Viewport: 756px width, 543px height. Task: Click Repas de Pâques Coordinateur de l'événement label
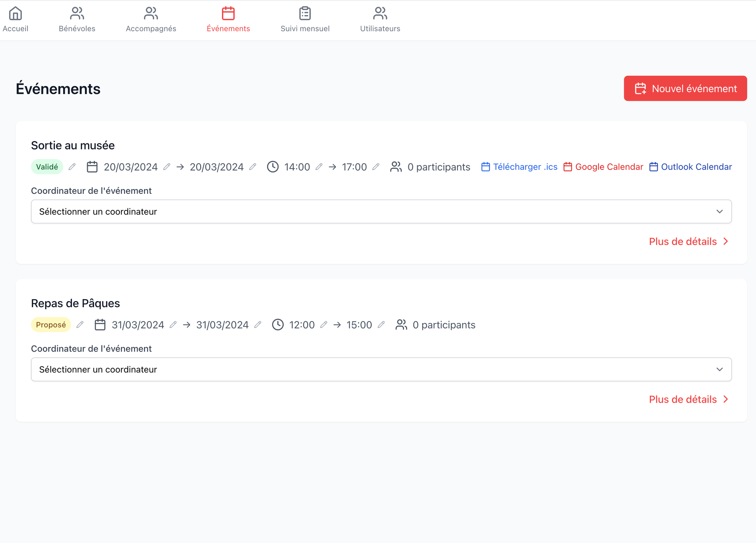[91, 349]
